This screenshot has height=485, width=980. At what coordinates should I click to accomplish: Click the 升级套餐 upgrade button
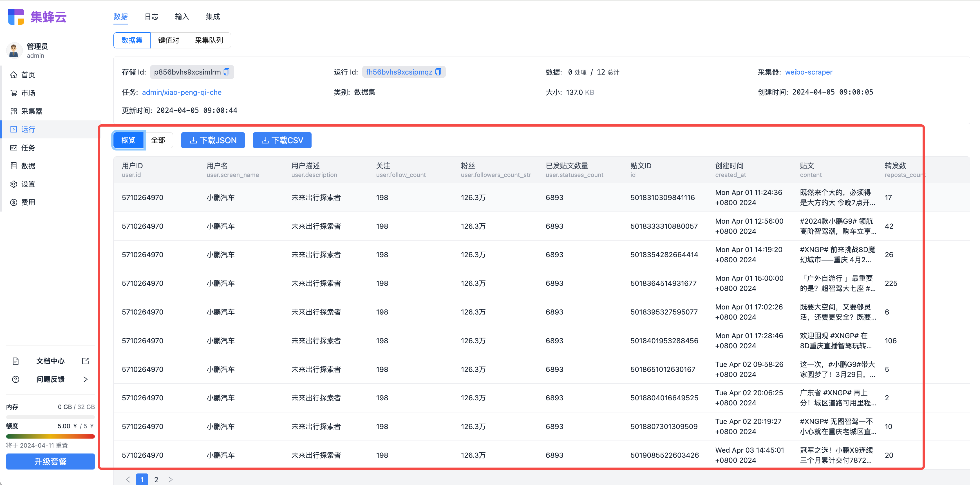click(x=50, y=462)
